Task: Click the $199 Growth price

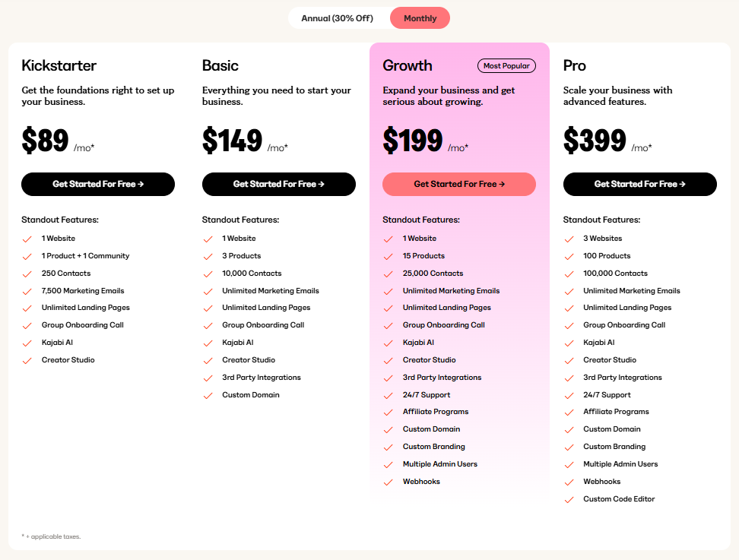Action: click(x=413, y=141)
